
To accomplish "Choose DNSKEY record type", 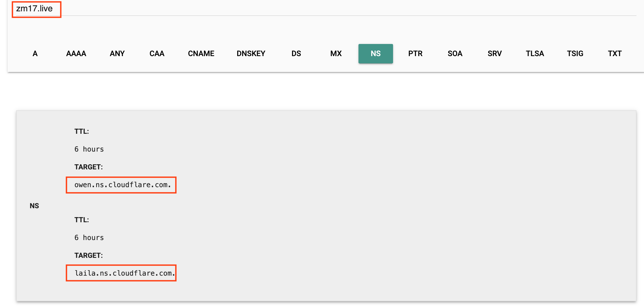I will 251,53.
